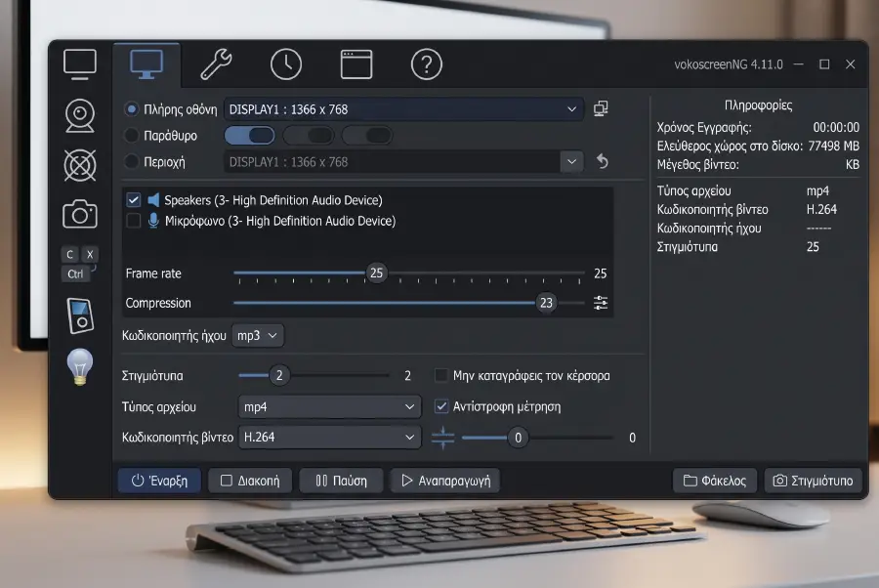Open the screencast section in the sidebar
This screenshot has height=588, width=879.
[x=80, y=64]
